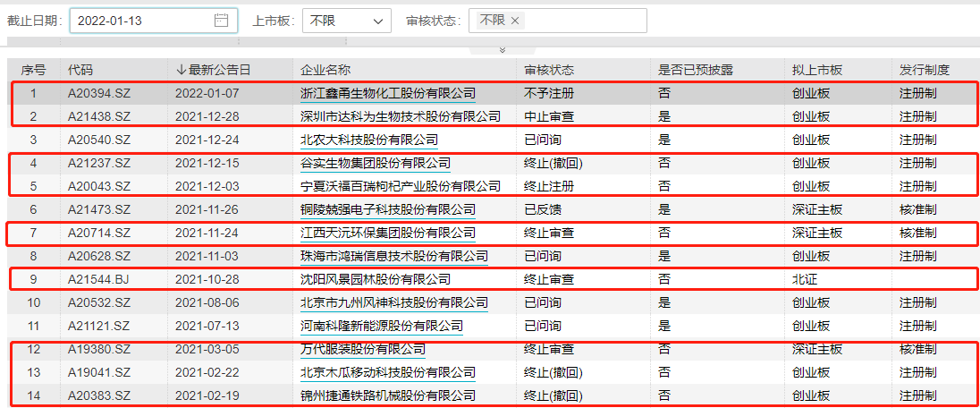This screenshot has height=408, width=980.
Task: Select code cell A20532.SZ
Action: click(x=98, y=303)
